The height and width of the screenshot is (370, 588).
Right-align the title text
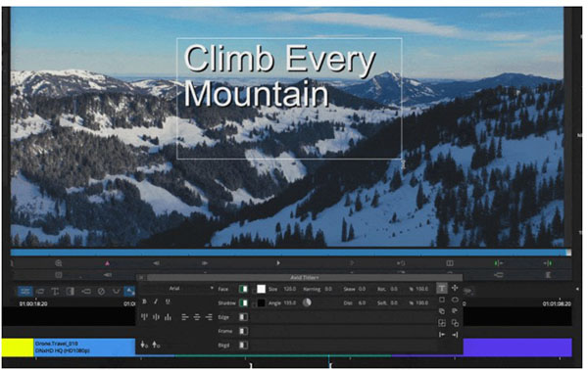coord(209,317)
